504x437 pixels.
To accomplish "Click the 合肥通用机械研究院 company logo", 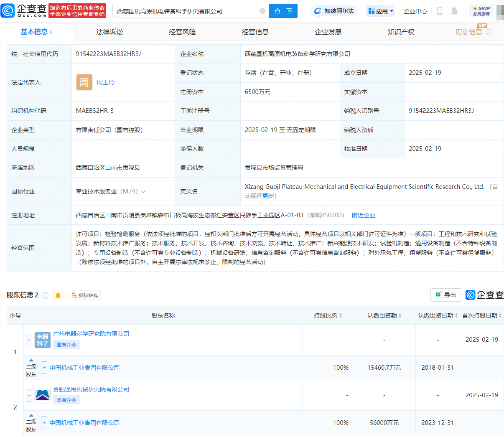I will [x=42, y=395].
